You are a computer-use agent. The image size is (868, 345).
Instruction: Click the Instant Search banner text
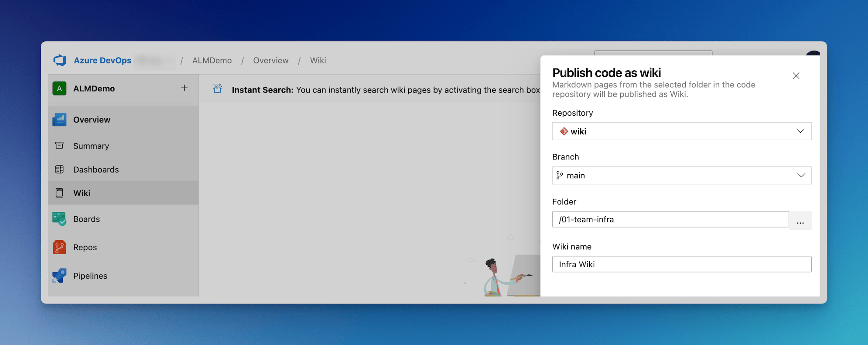coord(386,90)
